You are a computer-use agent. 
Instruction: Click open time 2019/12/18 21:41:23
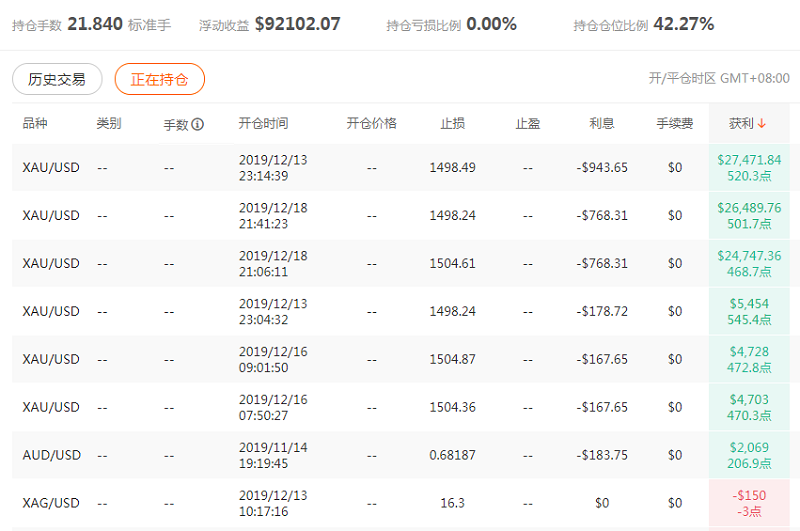(273, 216)
